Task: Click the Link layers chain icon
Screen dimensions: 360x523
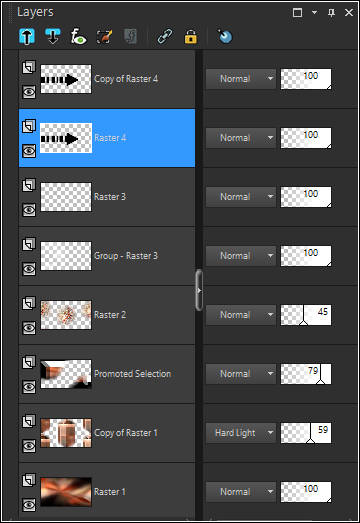Action: tap(165, 36)
